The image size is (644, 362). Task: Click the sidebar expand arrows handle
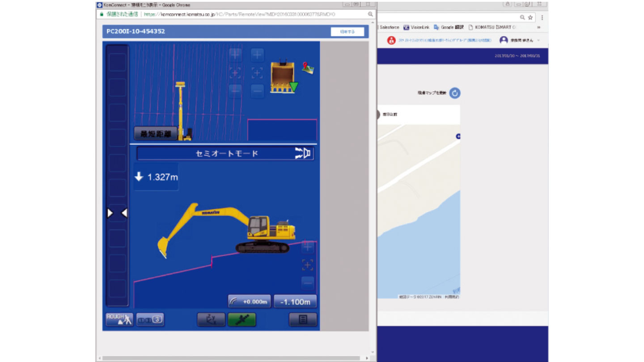117,213
